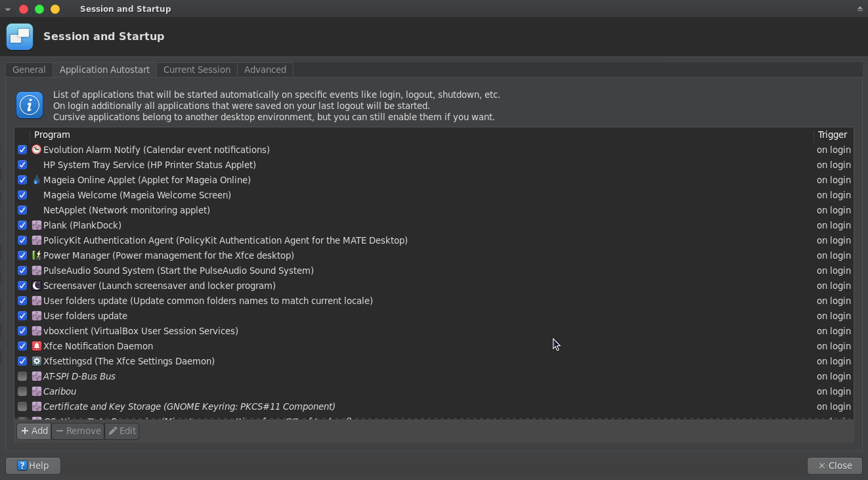Click the Add button

coord(34,431)
